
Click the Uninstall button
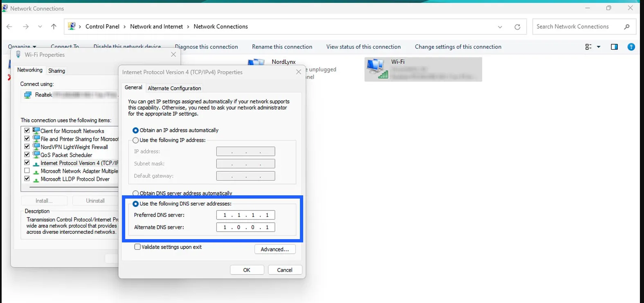95,201
